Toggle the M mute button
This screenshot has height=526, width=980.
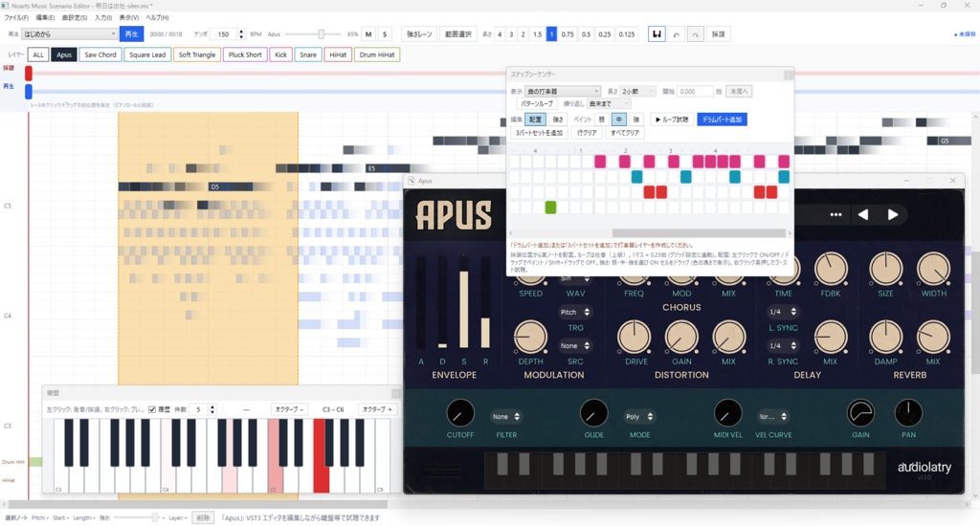(x=368, y=34)
